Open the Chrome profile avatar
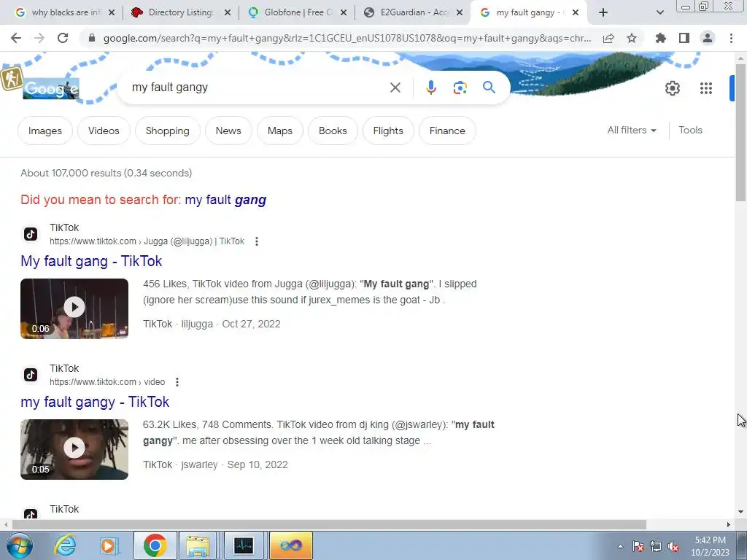The image size is (747, 560). [708, 38]
